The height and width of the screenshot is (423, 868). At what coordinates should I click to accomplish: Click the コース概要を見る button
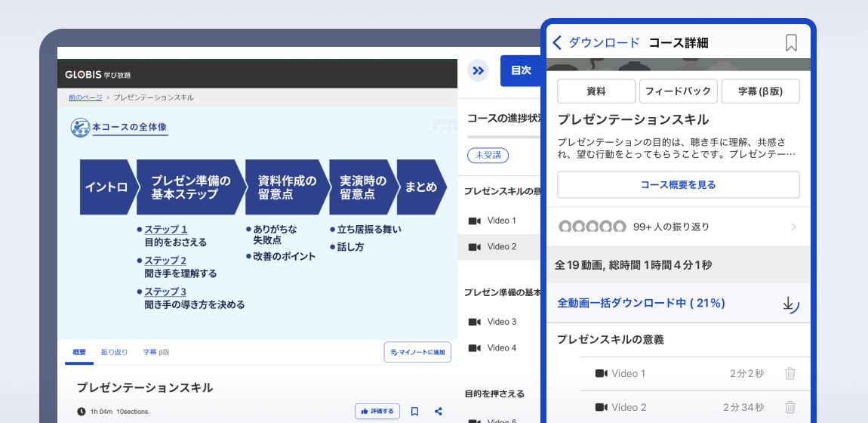[678, 184]
